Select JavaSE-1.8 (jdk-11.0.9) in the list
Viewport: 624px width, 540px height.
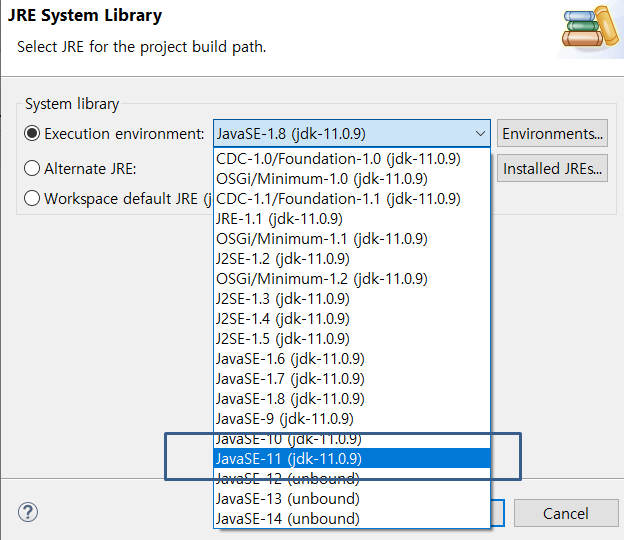pyautogui.click(x=352, y=399)
